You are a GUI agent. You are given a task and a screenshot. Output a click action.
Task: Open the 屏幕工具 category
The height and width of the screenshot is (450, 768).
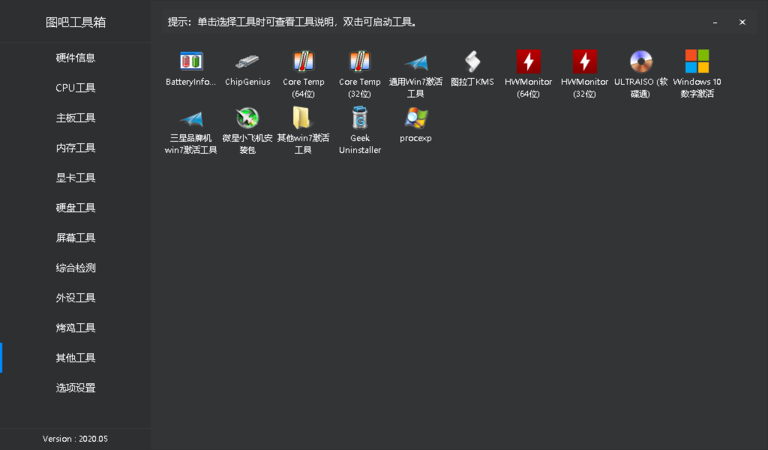[x=75, y=237]
